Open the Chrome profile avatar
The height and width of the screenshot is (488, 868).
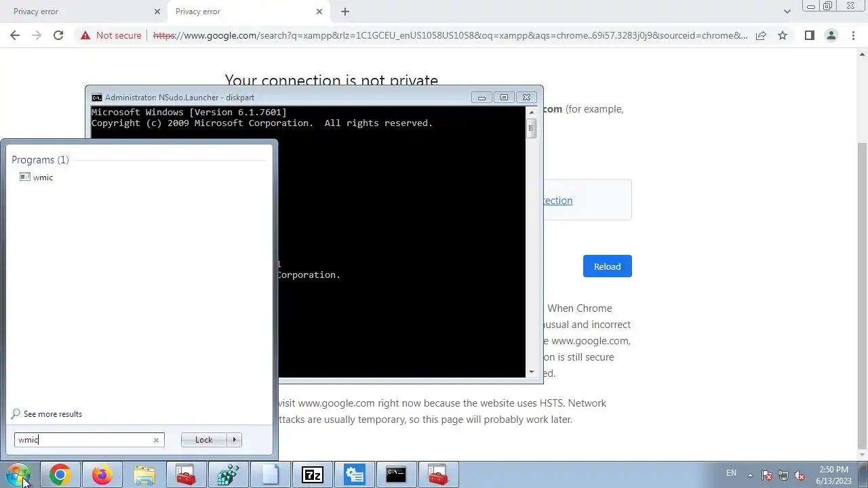click(x=831, y=35)
